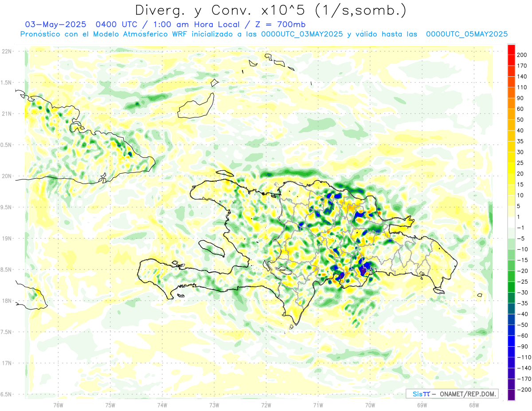The height and width of the screenshot is (411, 532).
Task: Click the "8.5N" latitude label
Action: [7, 270]
